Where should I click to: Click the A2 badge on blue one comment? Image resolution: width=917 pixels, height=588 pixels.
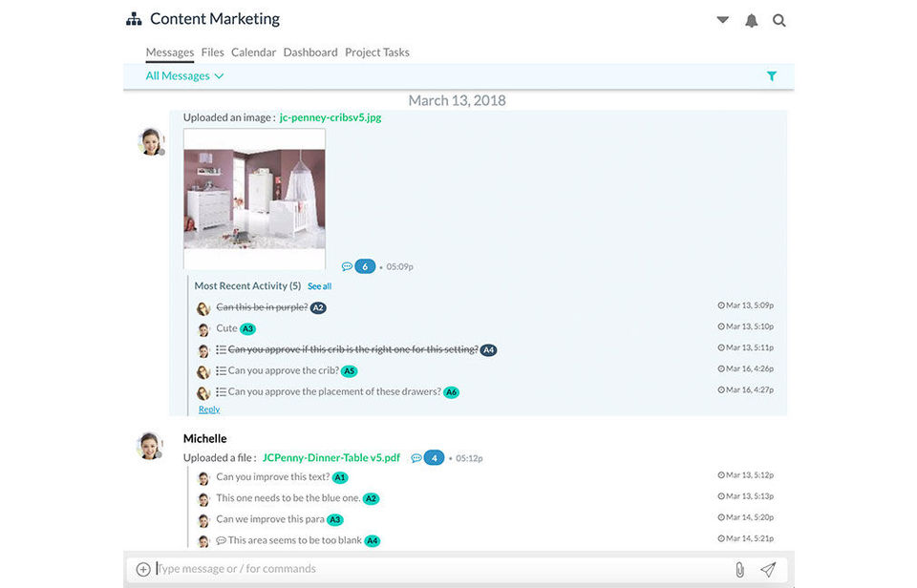[x=371, y=498]
